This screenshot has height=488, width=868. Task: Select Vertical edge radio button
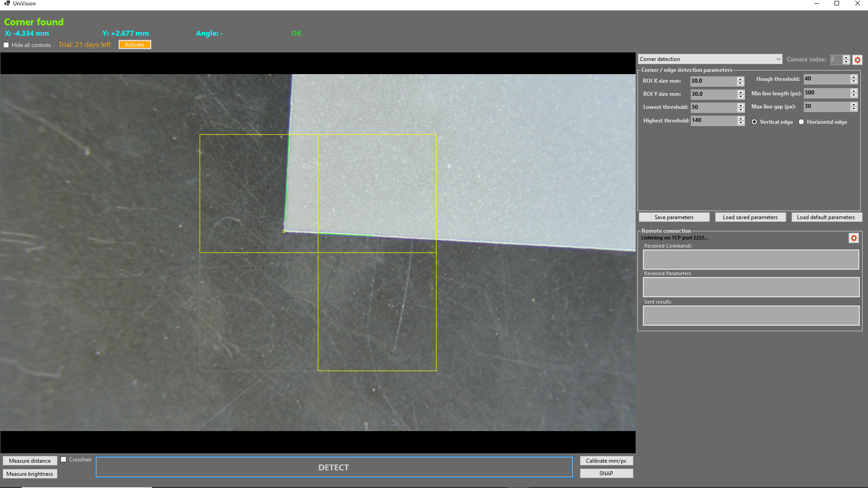click(x=754, y=122)
